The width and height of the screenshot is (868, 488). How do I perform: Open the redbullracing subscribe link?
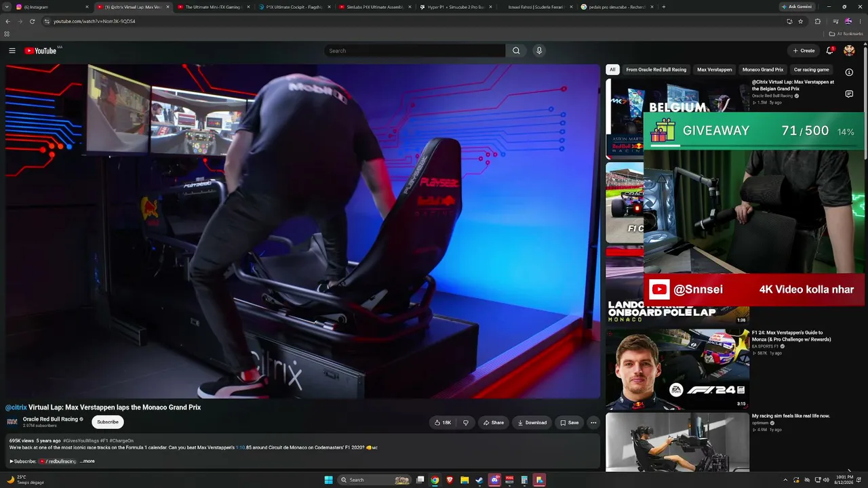pos(58,462)
